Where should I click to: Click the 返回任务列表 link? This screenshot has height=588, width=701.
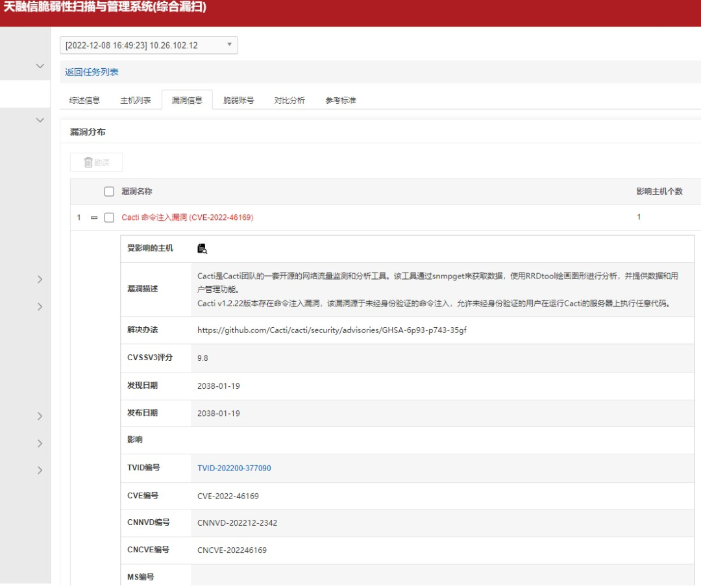(92, 72)
